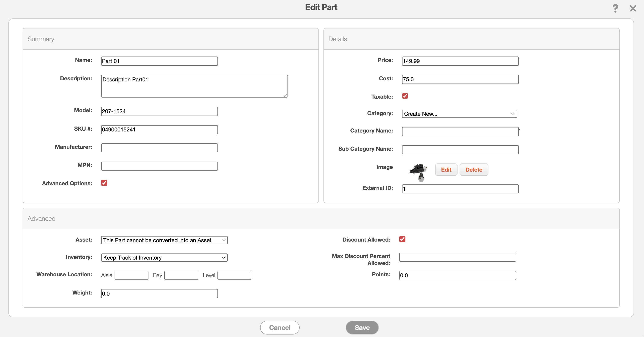Close the Edit Part dialog
644x337 pixels.
633,8
